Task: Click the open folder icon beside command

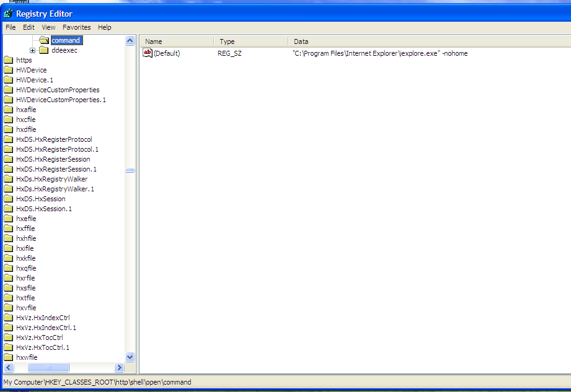Action: point(44,40)
